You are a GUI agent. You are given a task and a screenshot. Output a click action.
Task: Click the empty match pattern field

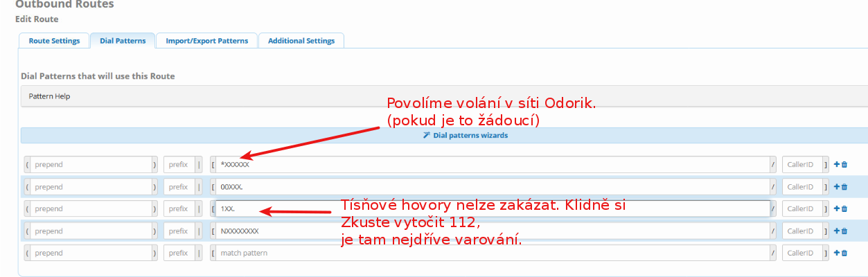coord(493,253)
